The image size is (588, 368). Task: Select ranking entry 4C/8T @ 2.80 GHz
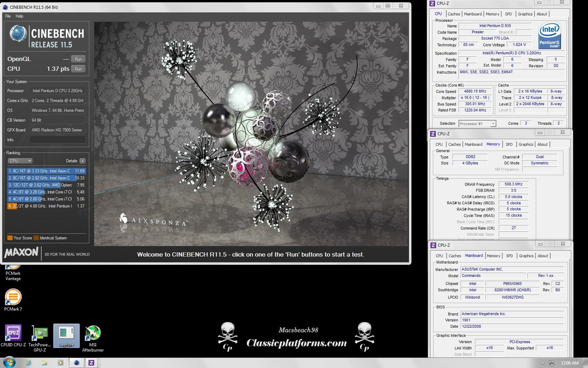pos(47,199)
